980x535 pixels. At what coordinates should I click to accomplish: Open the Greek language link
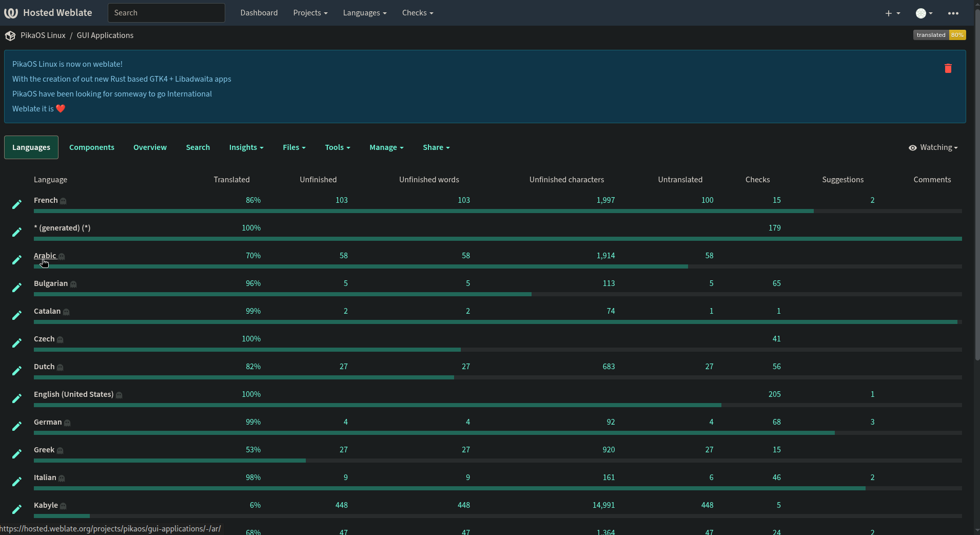44,450
